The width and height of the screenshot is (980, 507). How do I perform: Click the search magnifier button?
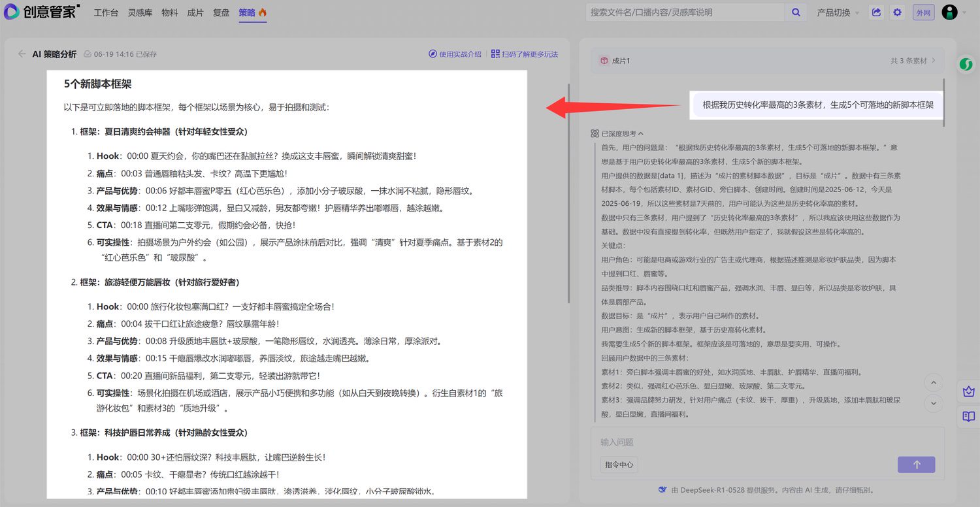795,12
